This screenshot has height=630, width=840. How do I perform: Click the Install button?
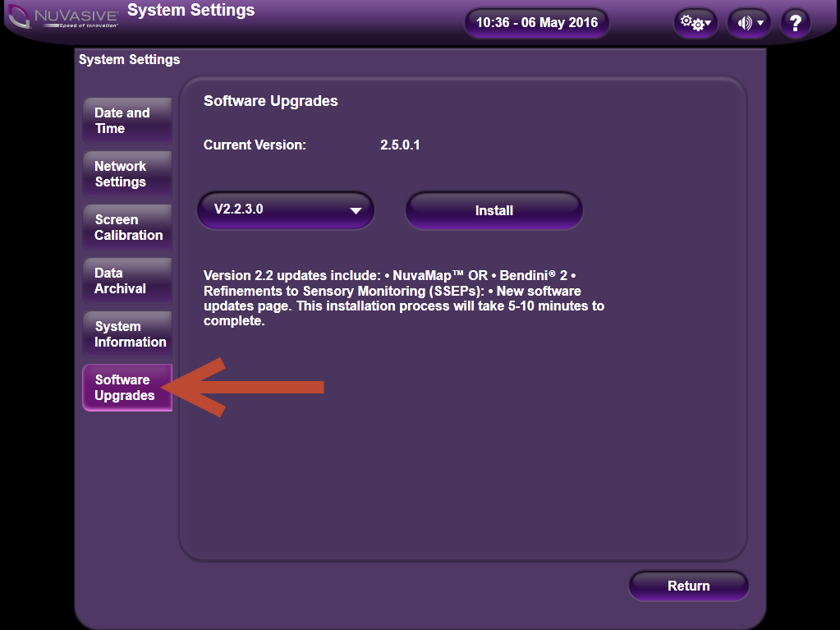pos(494,210)
